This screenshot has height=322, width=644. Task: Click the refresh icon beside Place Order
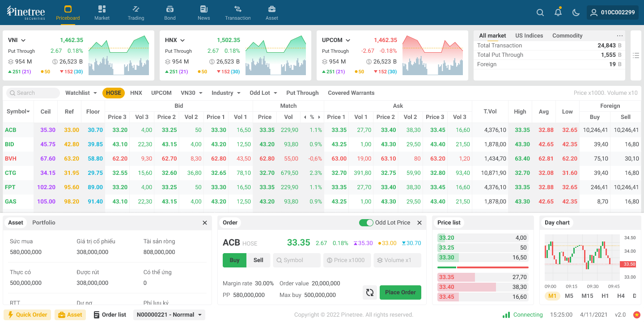[x=370, y=292]
